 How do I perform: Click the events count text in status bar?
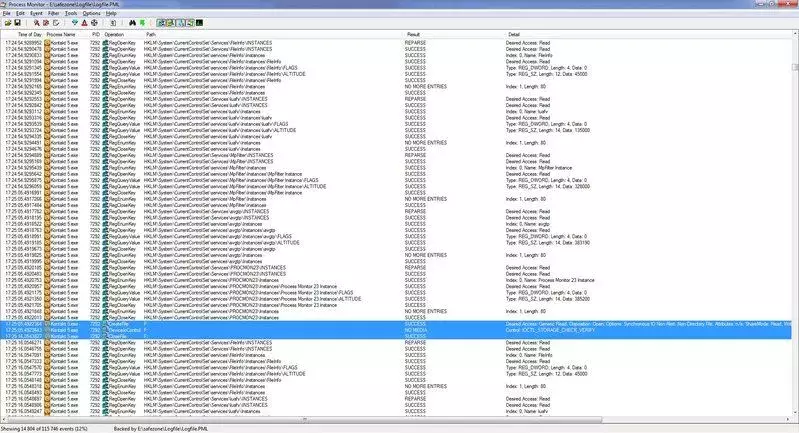[x=44, y=429]
